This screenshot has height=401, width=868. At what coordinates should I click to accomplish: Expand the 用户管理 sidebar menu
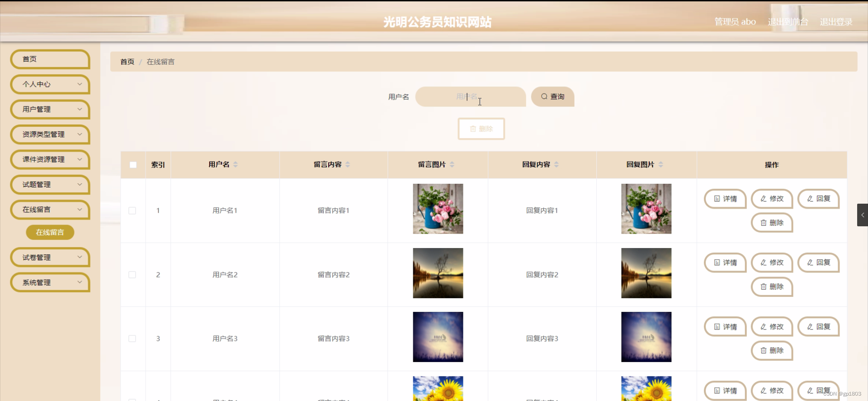(x=50, y=109)
